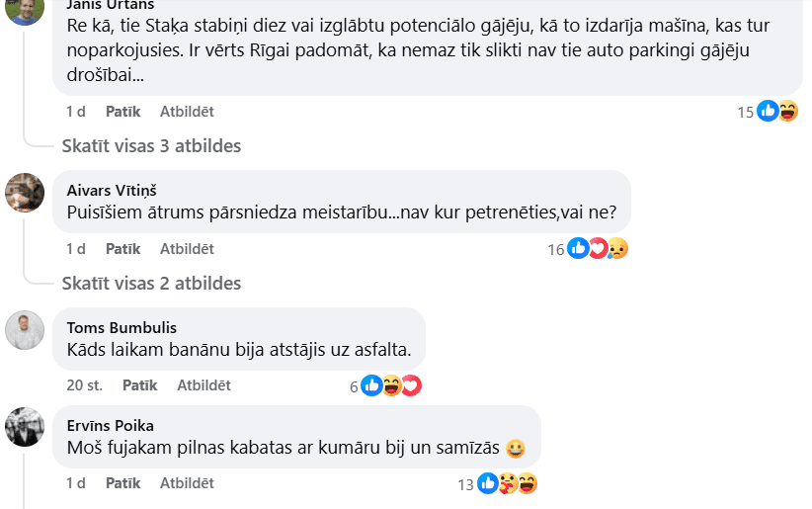Click Toms Bumbulis' profile avatar
The height and width of the screenshot is (509, 812).
point(25,330)
